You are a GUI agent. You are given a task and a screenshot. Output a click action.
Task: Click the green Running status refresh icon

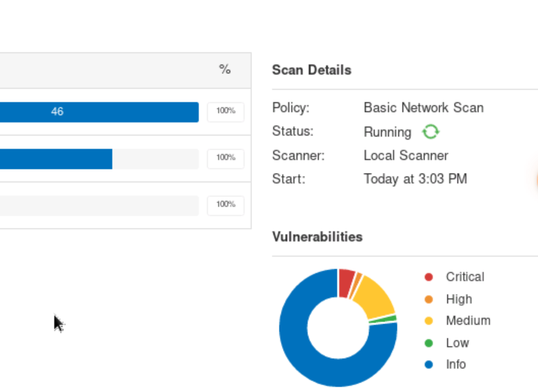coord(430,132)
